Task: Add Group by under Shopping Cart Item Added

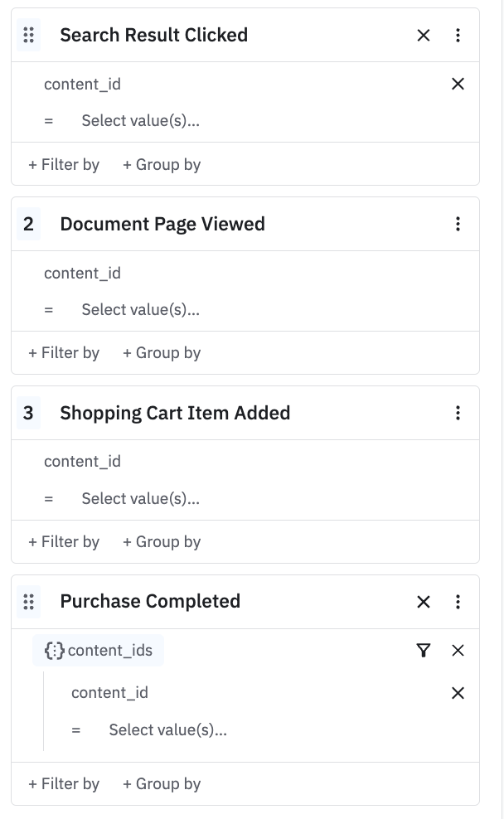Action: click(x=162, y=542)
